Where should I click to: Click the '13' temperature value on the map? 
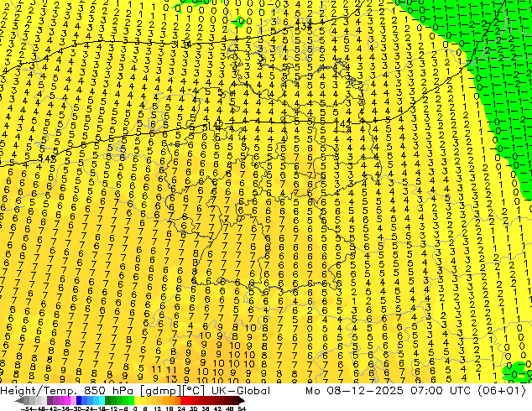171,378
